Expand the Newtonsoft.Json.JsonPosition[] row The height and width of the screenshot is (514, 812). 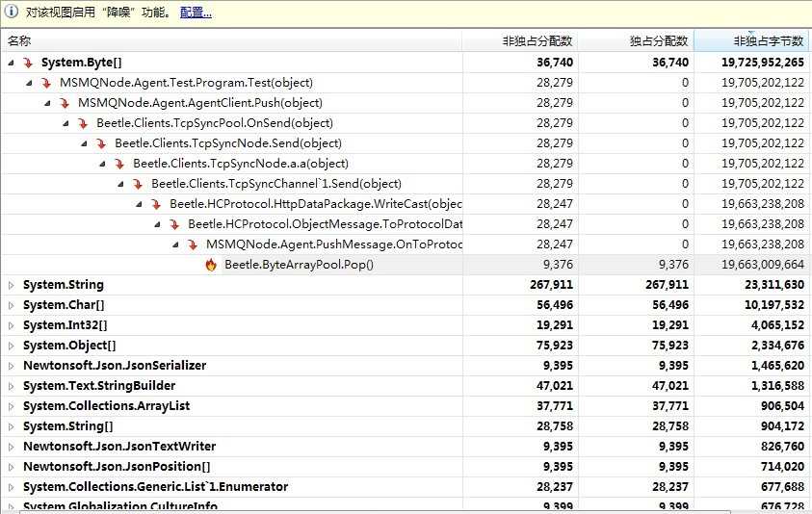point(11,467)
